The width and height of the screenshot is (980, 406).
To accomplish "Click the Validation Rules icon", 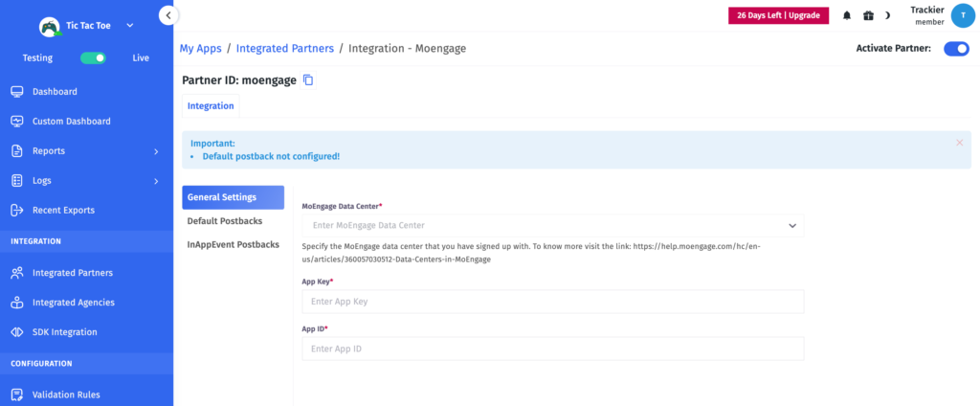I will [17, 395].
